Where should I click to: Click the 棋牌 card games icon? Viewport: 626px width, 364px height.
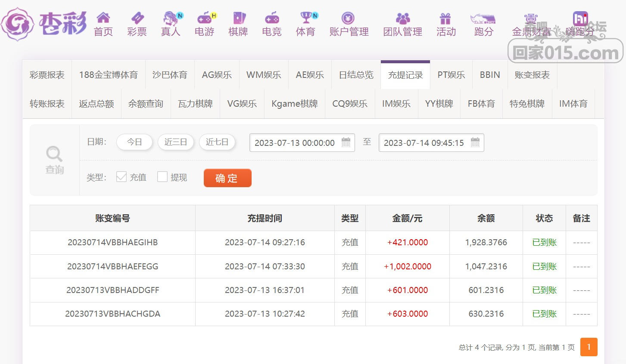[x=238, y=18]
